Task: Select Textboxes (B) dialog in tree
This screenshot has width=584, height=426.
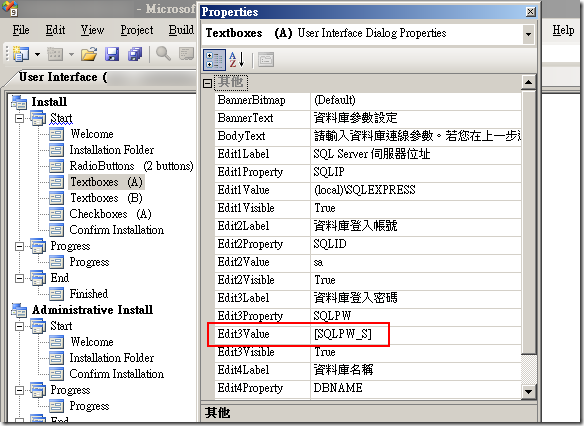Action: tap(107, 198)
